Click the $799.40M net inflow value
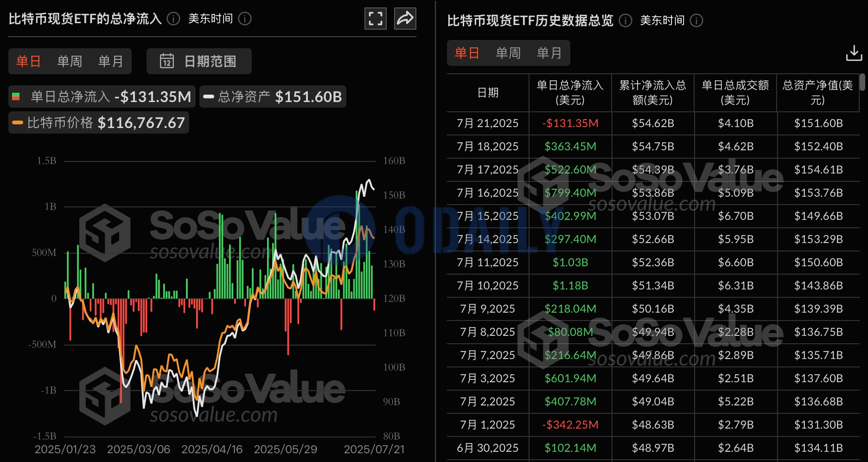Viewport: 868px width, 462px height. 570,193
